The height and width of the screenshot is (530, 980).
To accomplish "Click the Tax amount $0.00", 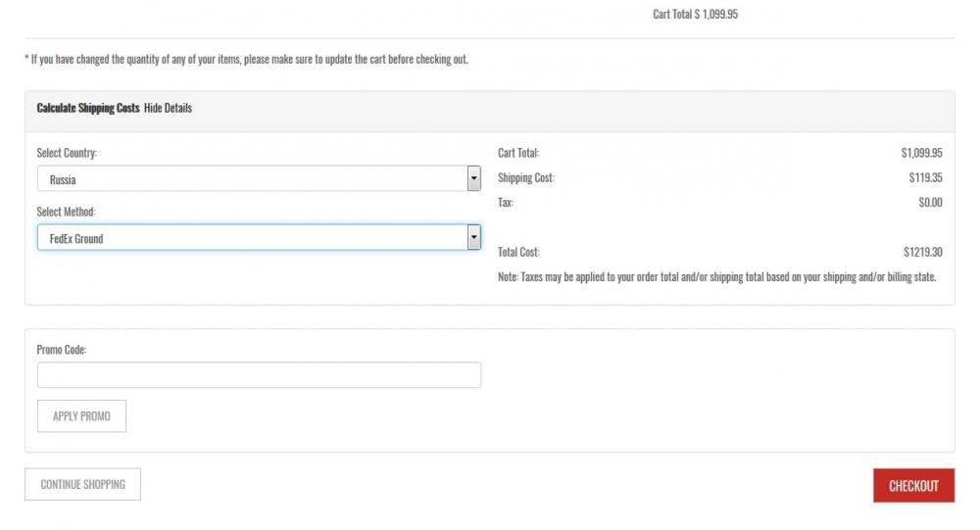I will (930, 203).
